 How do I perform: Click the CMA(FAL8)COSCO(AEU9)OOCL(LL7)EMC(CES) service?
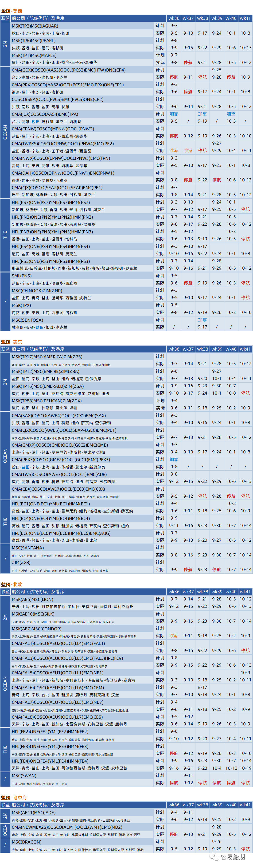pyautogui.click(x=57, y=717)
